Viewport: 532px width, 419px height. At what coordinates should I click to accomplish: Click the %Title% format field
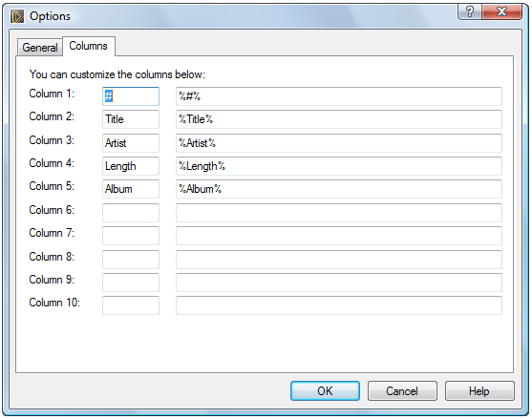click(339, 119)
